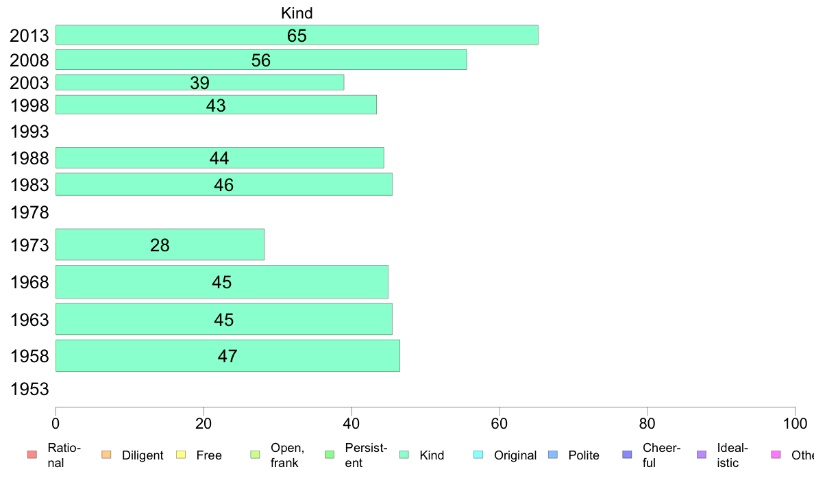Viewport: 814px width, 504px height.
Task: Click the Cheerful legend swatch
Action: [x=627, y=455]
